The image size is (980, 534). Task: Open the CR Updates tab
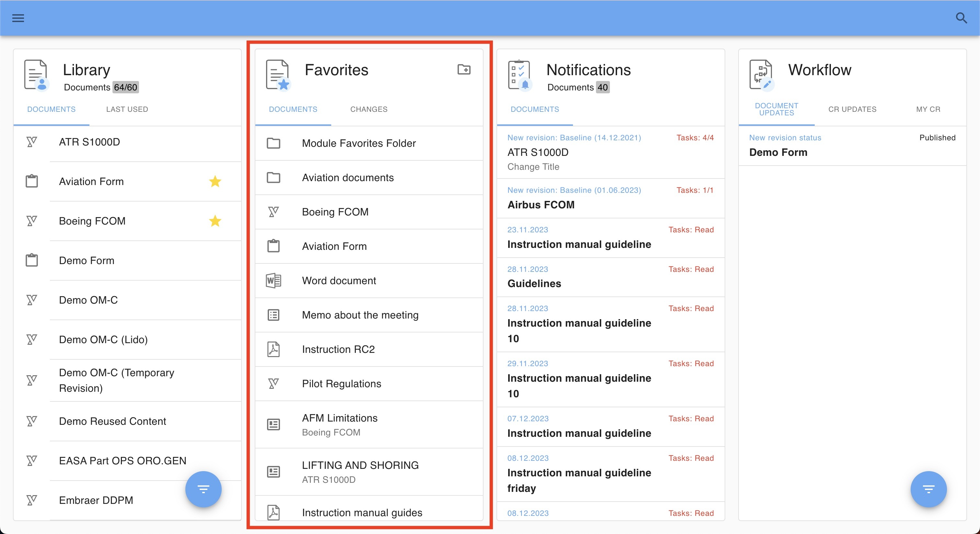[852, 110]
